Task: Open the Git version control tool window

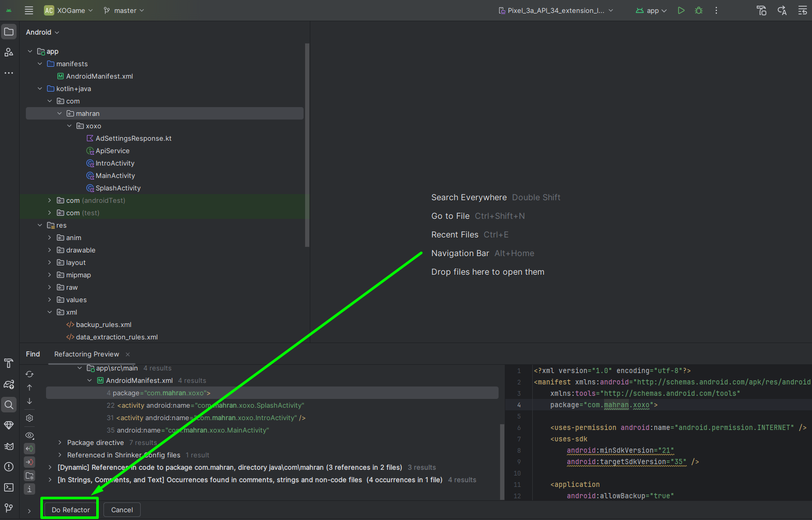Action: (9, 508)
